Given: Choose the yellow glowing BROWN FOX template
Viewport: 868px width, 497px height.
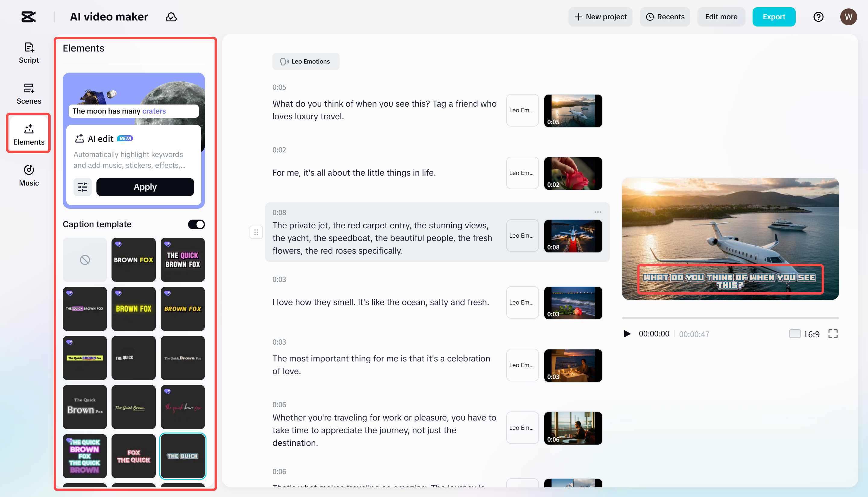Looking at the screenshot, I should coord(134,309).
